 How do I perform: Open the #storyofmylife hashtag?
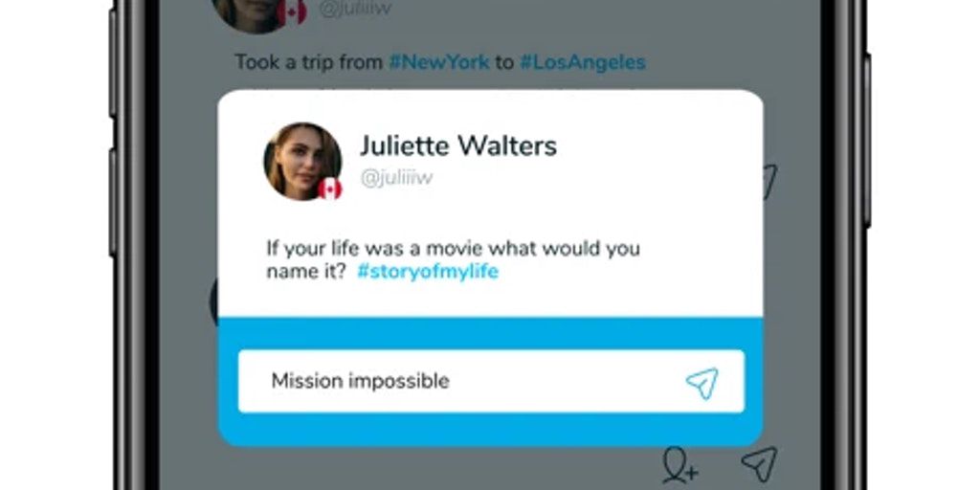click(x=428, y=272)
